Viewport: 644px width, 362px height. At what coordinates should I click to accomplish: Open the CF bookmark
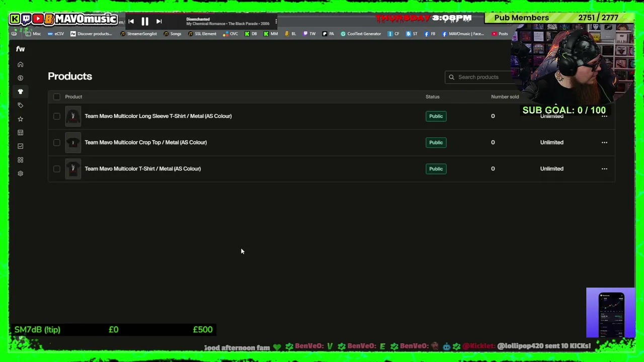(x=393, y=34)
